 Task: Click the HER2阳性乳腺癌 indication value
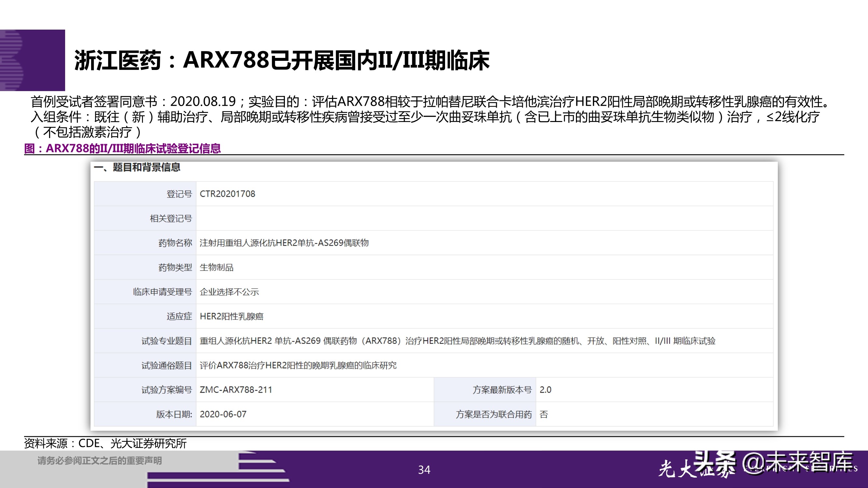click(232, 316)
